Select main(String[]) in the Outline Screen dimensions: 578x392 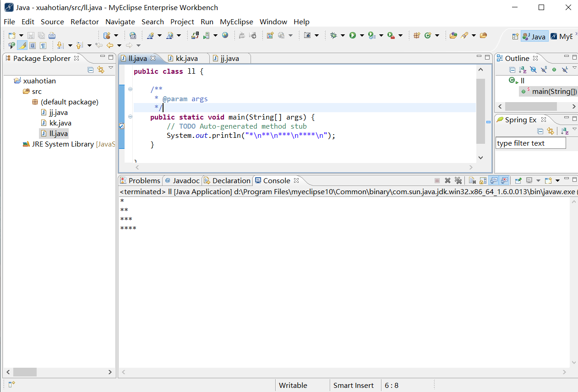[x=554, y=91]
